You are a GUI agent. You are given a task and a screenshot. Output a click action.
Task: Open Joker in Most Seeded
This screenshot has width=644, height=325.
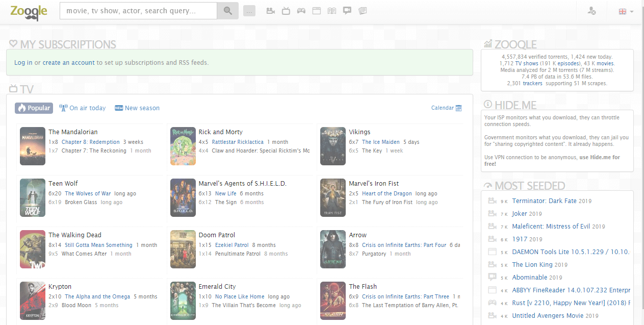520,214
